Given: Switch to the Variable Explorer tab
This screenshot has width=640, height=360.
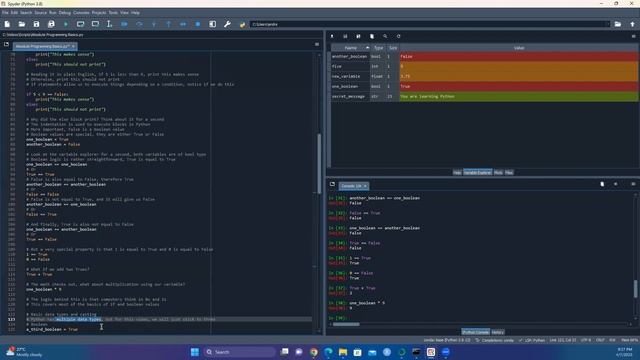Looking at the screenshot, I should click(x=478, y=173).
